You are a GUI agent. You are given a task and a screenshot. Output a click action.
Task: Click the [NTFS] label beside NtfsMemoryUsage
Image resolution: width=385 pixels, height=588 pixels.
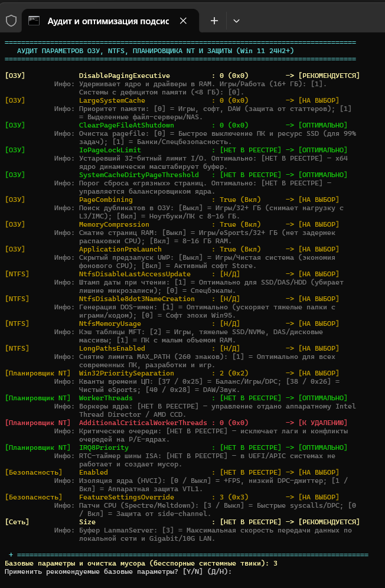pyautogui.click(x=17, y=324)
